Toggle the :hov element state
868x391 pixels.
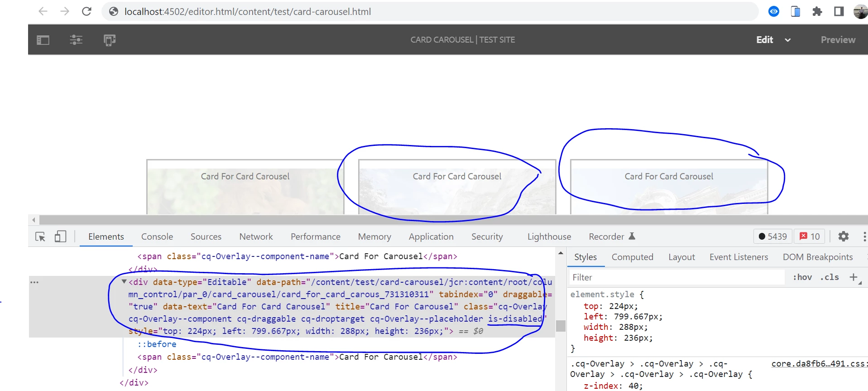pyautogui.click(x=802, y=277)
